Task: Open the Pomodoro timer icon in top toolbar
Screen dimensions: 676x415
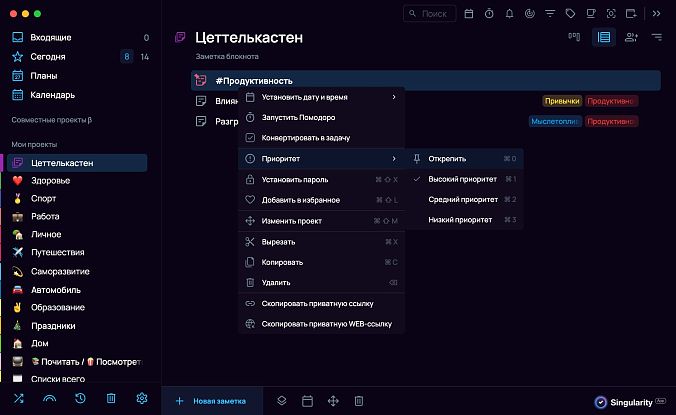Action: coord(489,14)
